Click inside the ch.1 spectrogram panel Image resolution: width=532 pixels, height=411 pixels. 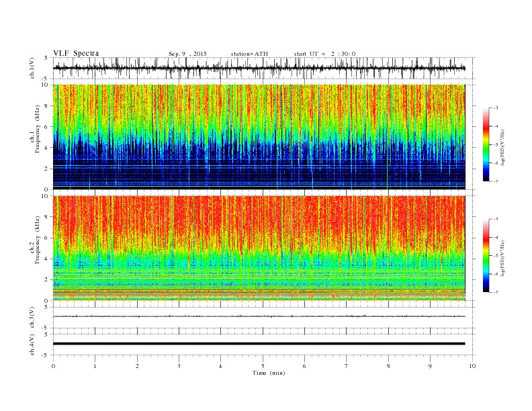(x=259, y=137)
